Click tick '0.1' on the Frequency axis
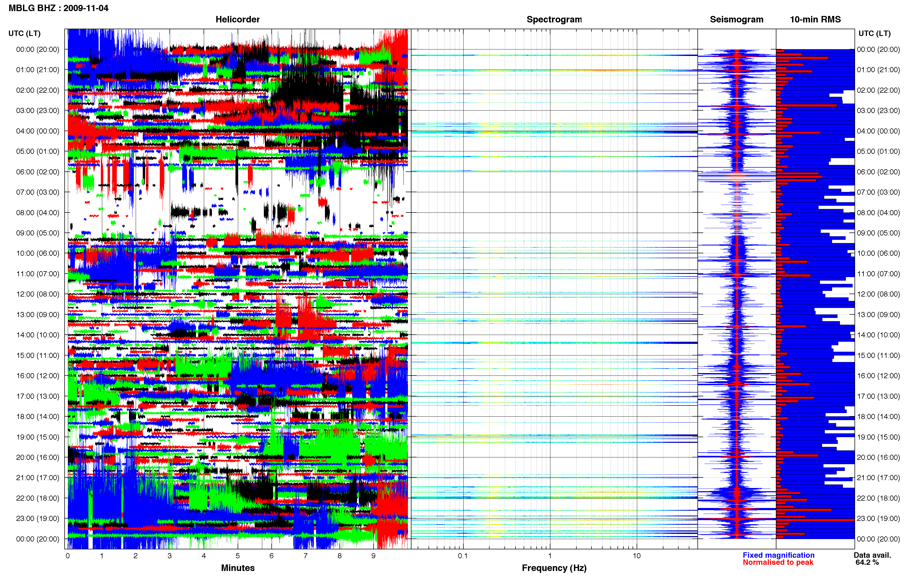Image resolution: width=924 pixels, height=578 pixels. 463,556
